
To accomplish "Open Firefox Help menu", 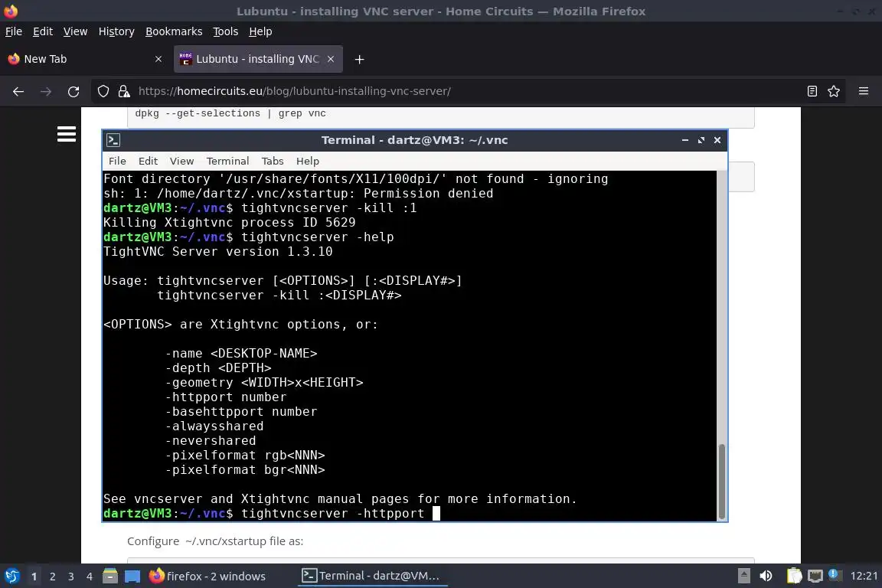I will pyautogui.click(x=260, y=31).
